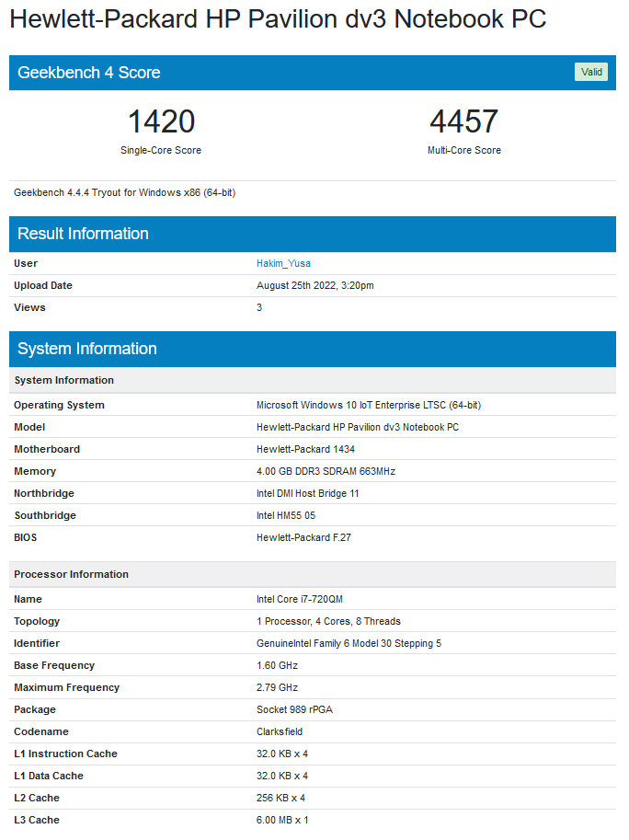The image size is (629, 840).
Task: Open the Hakim_Yusa user profile link
Action: (x=283, y=263)
